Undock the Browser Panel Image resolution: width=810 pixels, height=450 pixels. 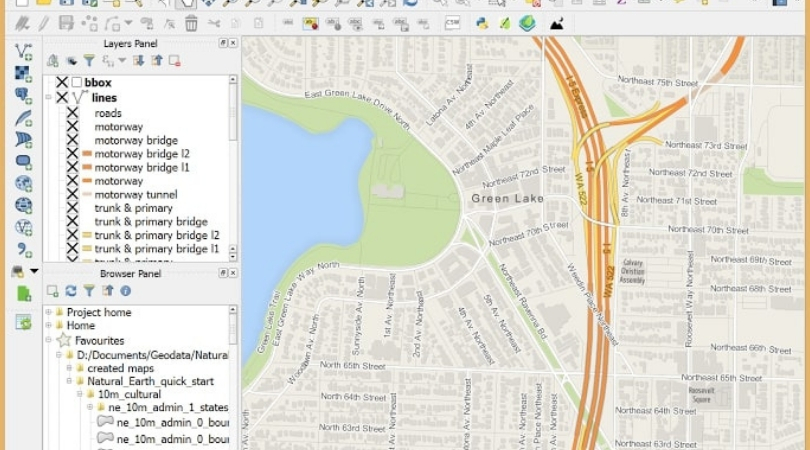coord(223,273)
